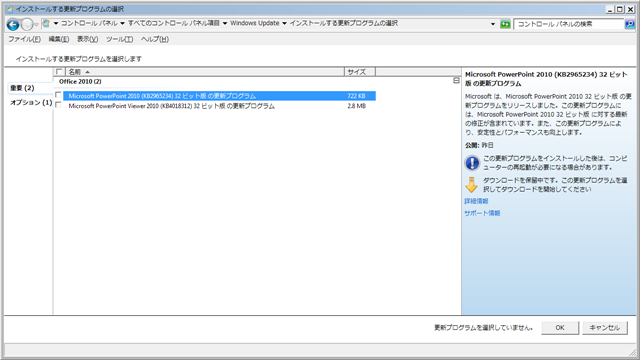Viewport: 640px width, 360px height.
Task: Go back with the blue arrow button
Action: [13, 24]
